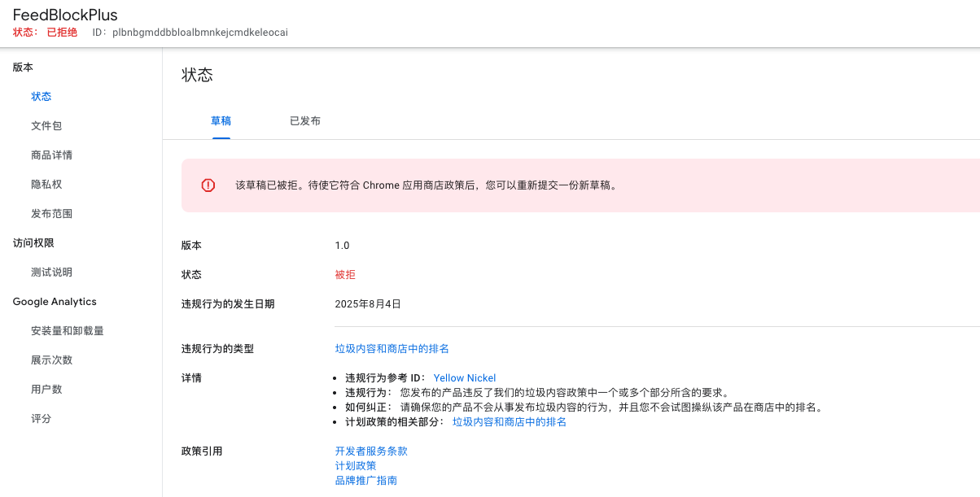Switch to the 草稿 tab
The width and height of the screenshot is (980, 497).
pyautogui.click(x=221, y=121)
